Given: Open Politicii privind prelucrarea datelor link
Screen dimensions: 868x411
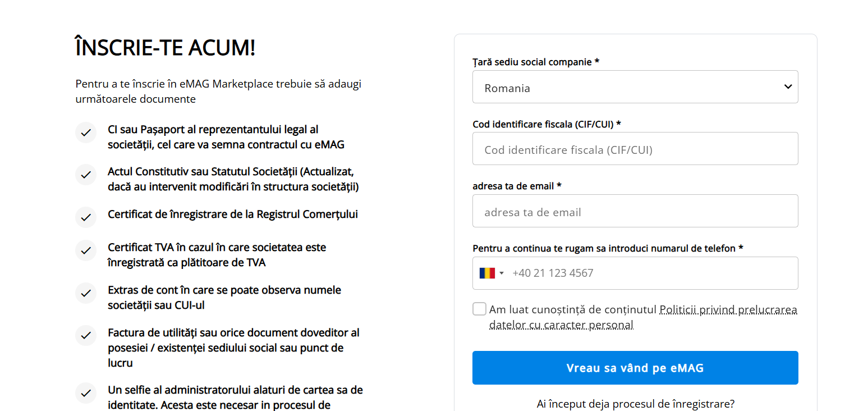Looking at the screenshot, I should [643, 317].
